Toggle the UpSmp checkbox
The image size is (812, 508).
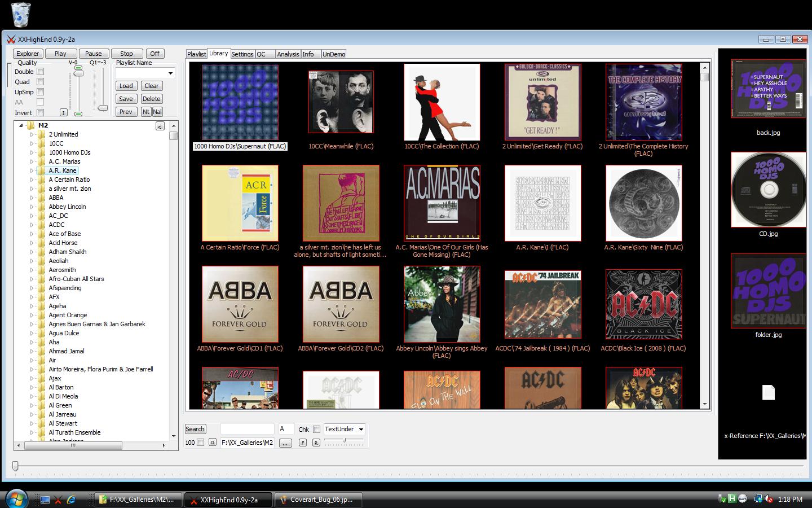[40, 92]
